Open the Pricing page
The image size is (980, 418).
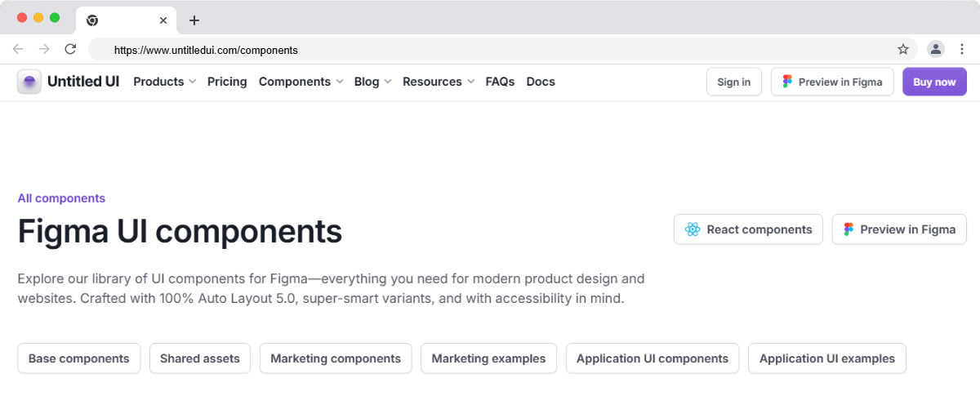tap(227, 82)
